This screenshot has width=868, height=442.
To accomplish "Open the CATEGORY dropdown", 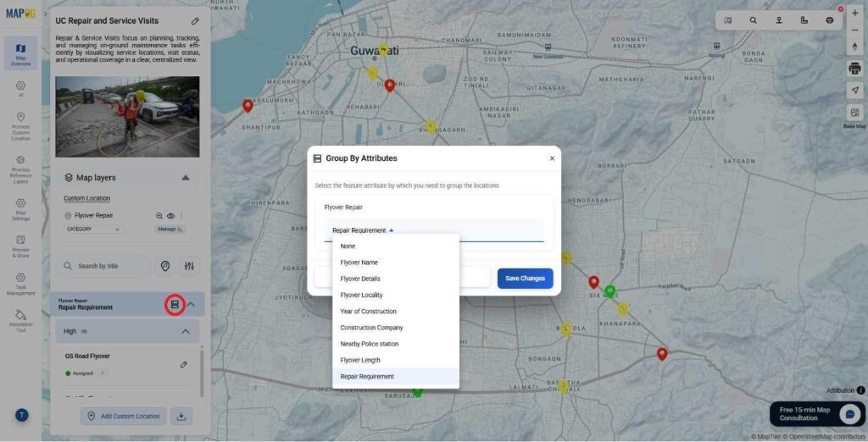I will [93, 229].
